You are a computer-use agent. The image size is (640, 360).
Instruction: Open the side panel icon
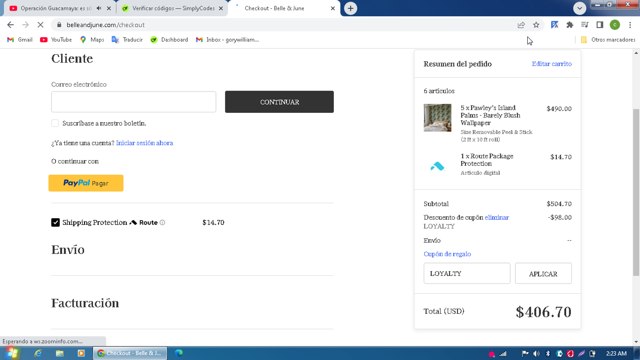pyautogui.click(x=600, y=25)
